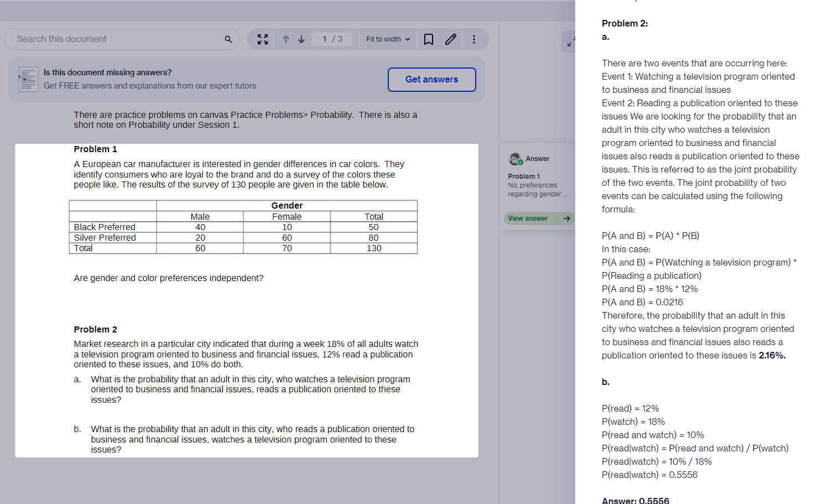Open the Fit to width zoom dropdown
This screenshot has height=504, width=838.
point(387,39)
